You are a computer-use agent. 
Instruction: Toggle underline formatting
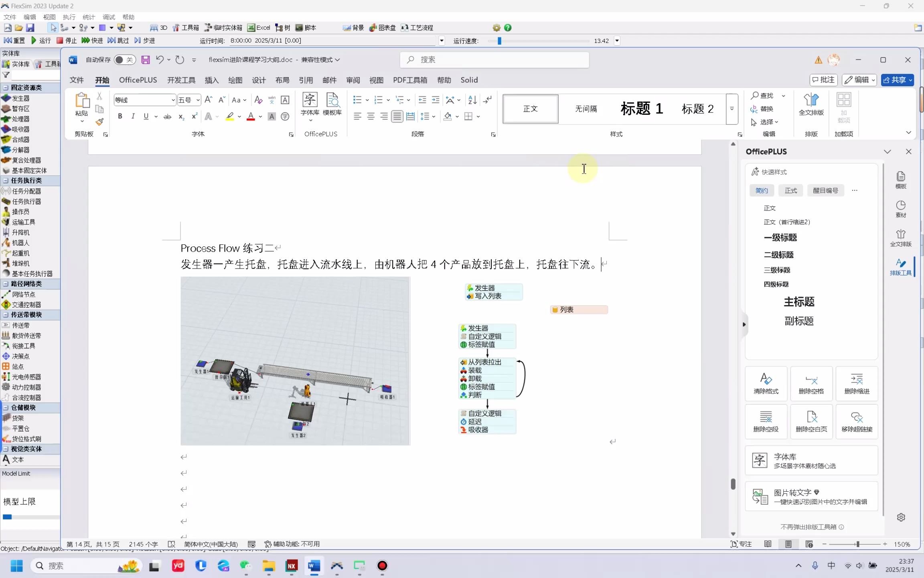click(x=146, y=116)
